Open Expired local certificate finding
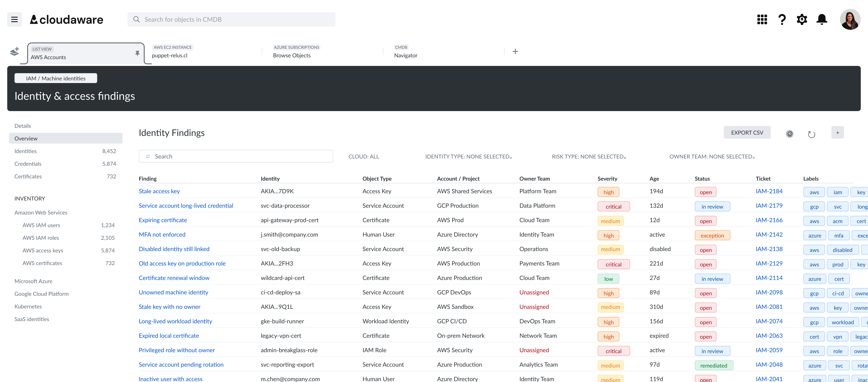Image resolution: width=868 pixels, height=382 pixels. pyautogui.click(x=169, y=336)
